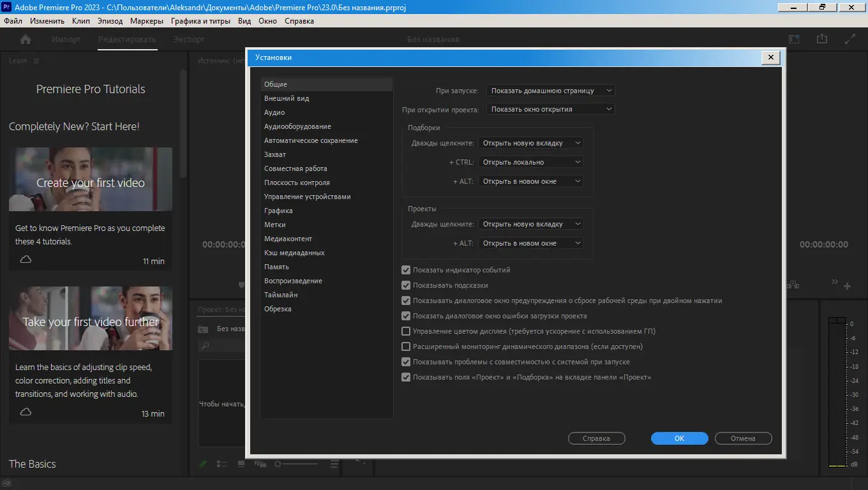
Task: Switch to the Экспорт tab
Action: tap(189, 40)
